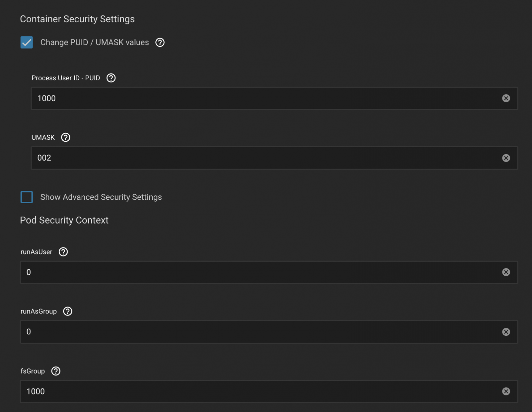
Task: Click the runAsUser input field
Action: coord(261,272)
